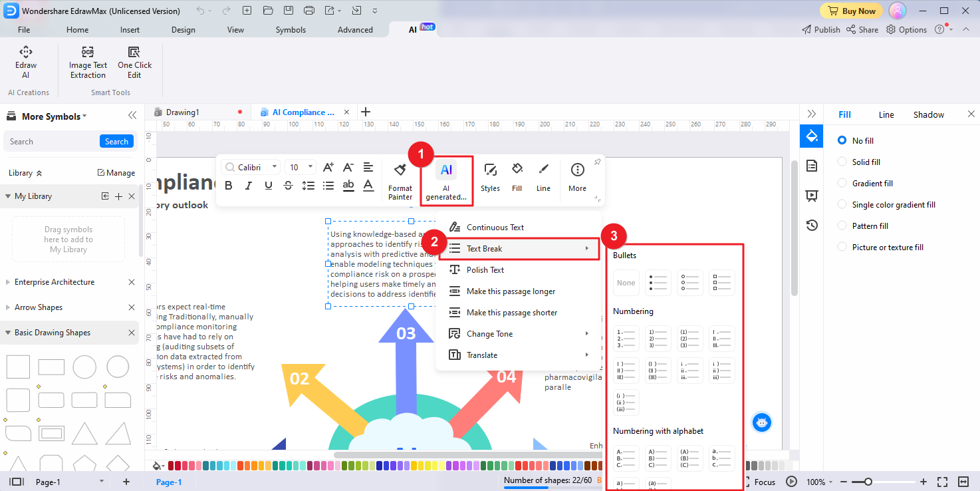Switch to the Insert ribbon tab
Screen dimensions: 980x491
tap(130, 29)
